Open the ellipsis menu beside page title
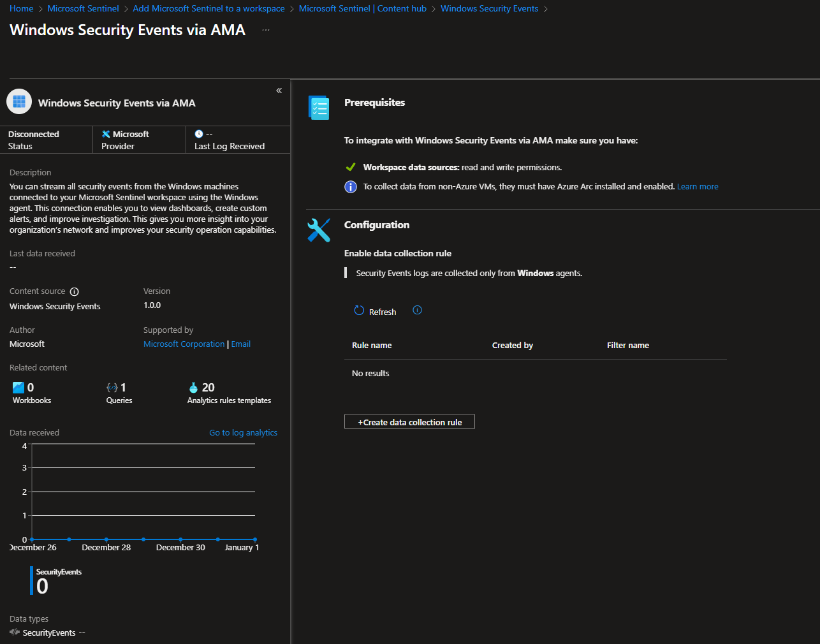The width and height of the screenshot is (820, 644). [x=266, y=30]
